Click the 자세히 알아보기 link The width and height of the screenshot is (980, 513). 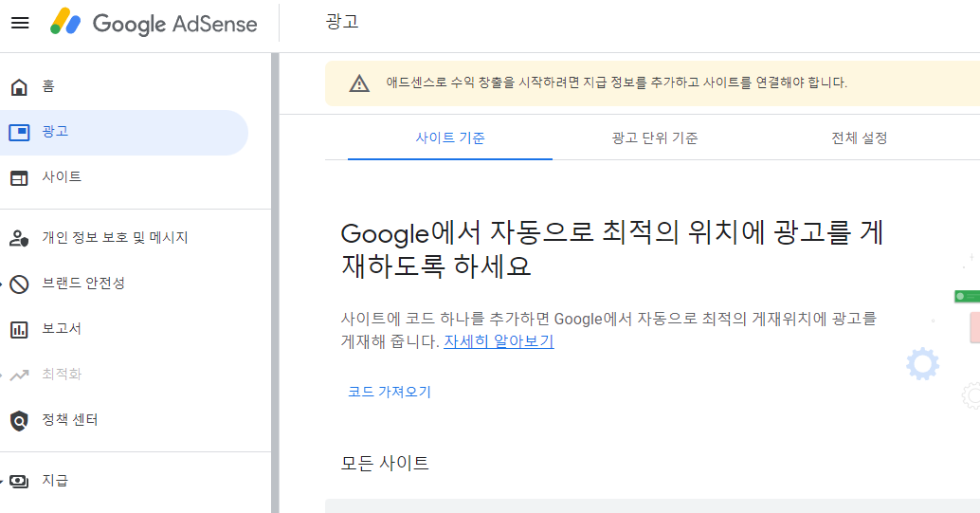click(499, 341)
